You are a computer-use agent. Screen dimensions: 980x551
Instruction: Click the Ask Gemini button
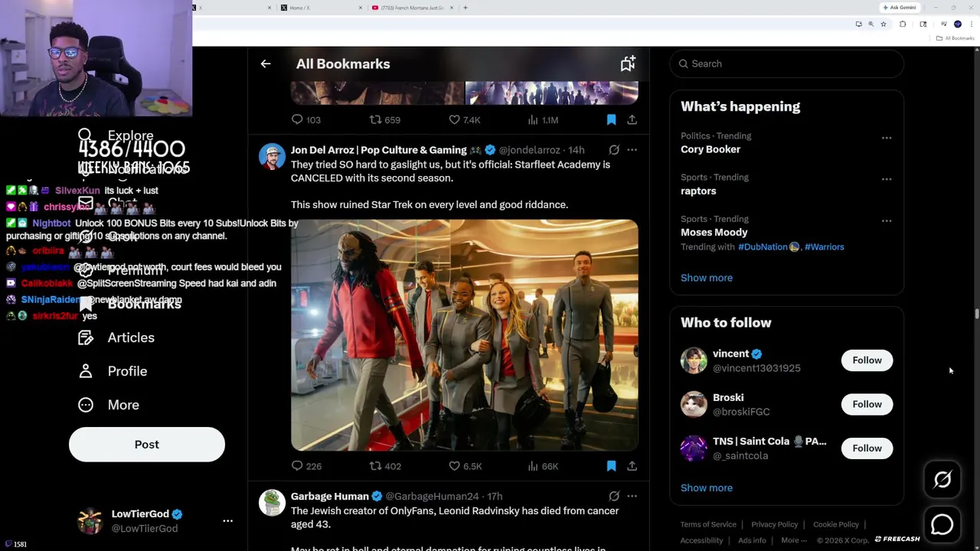point(900,8)
